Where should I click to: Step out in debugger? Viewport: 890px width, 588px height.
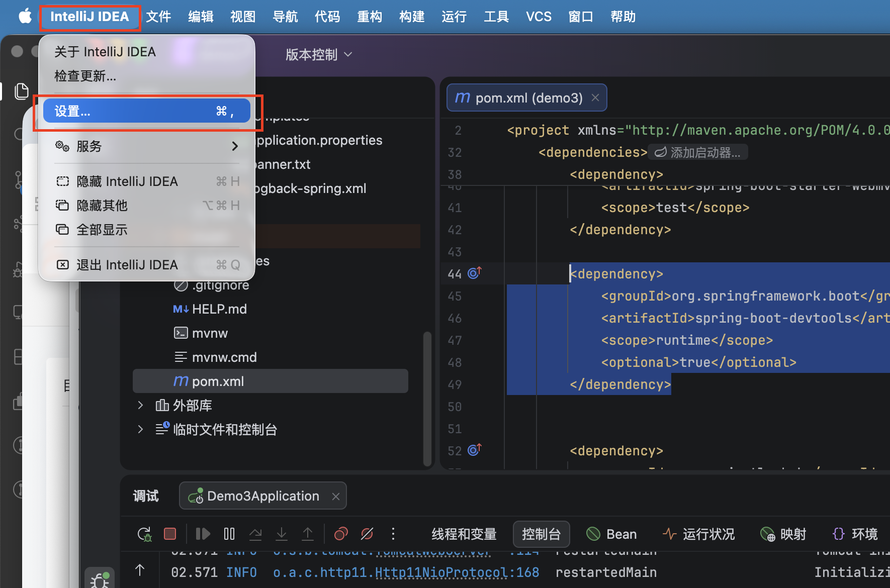[308, 534]
